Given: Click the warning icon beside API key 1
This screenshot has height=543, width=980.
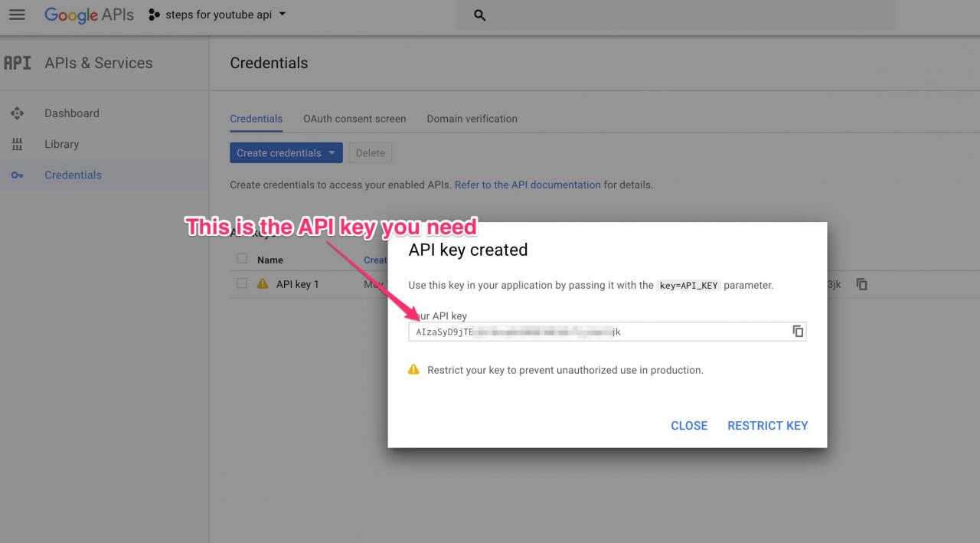Looking at the screenshot, I should (x=263, y=283).
